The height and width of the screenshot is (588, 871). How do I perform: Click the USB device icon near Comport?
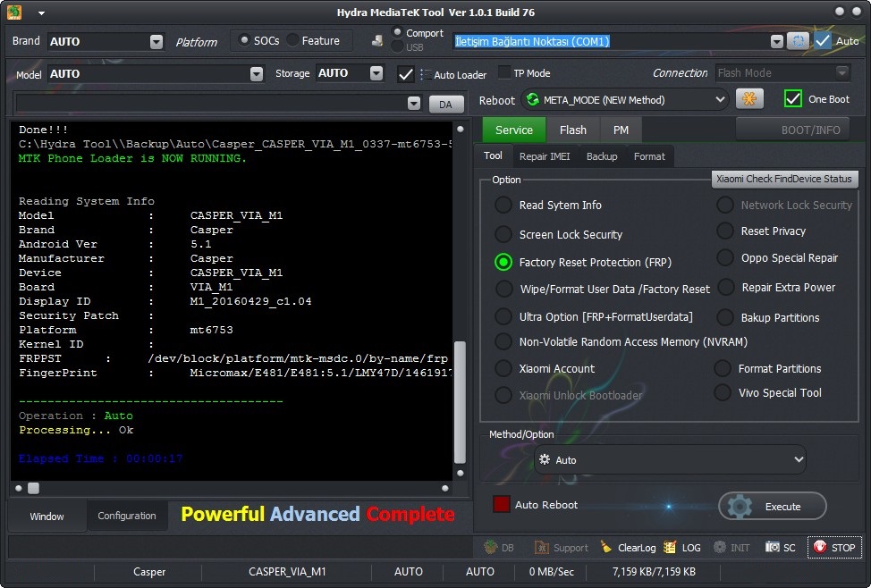point(377,40)
